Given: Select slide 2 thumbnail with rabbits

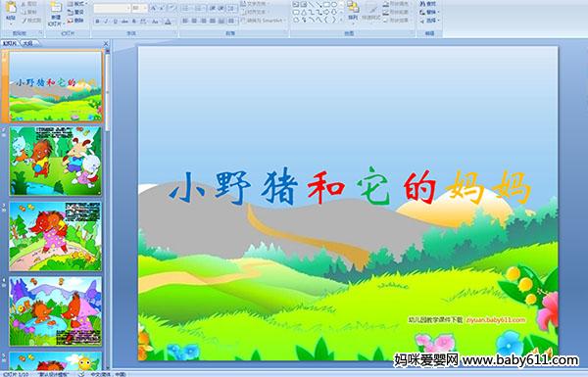Looking at the screenshot, I should tap(56, 162).
